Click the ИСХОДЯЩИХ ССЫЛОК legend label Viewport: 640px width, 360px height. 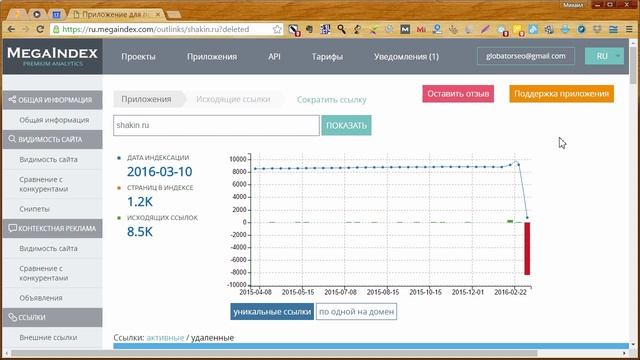(162, 218)
